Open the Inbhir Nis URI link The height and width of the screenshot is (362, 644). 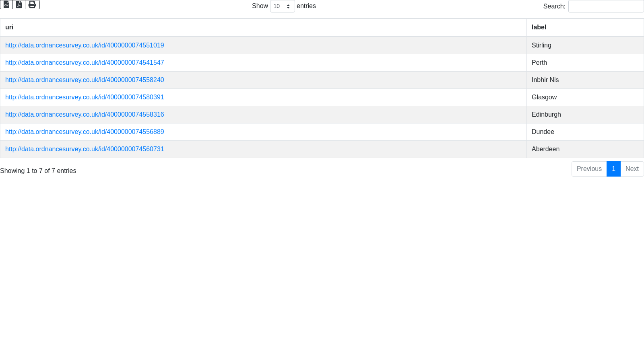coord(85,80)
